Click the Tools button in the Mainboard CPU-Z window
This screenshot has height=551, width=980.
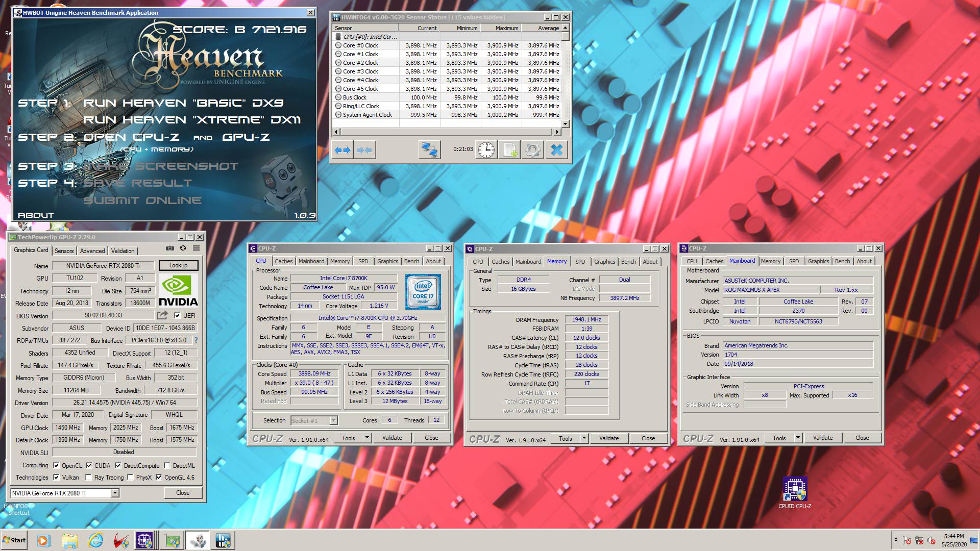[x=779, y=438]
